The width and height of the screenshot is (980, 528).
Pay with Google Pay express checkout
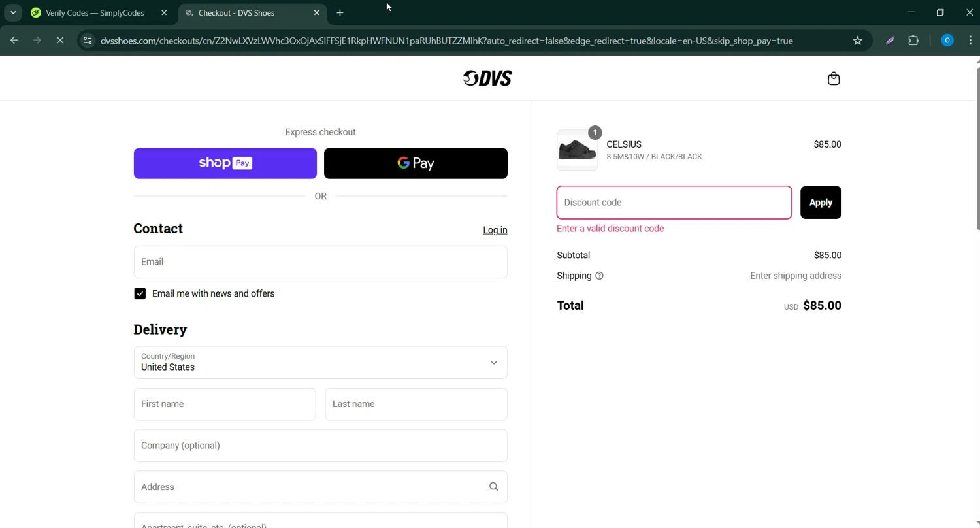(416, 163)
